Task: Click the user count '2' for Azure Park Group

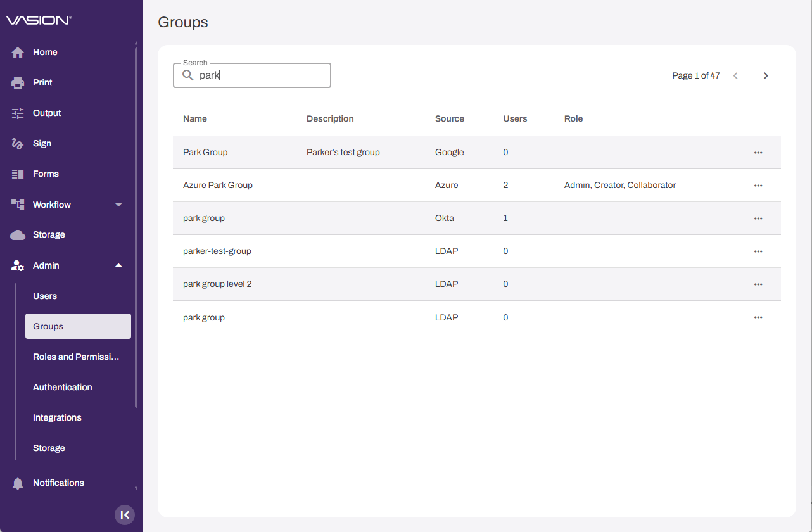Action: pos(505,186)
